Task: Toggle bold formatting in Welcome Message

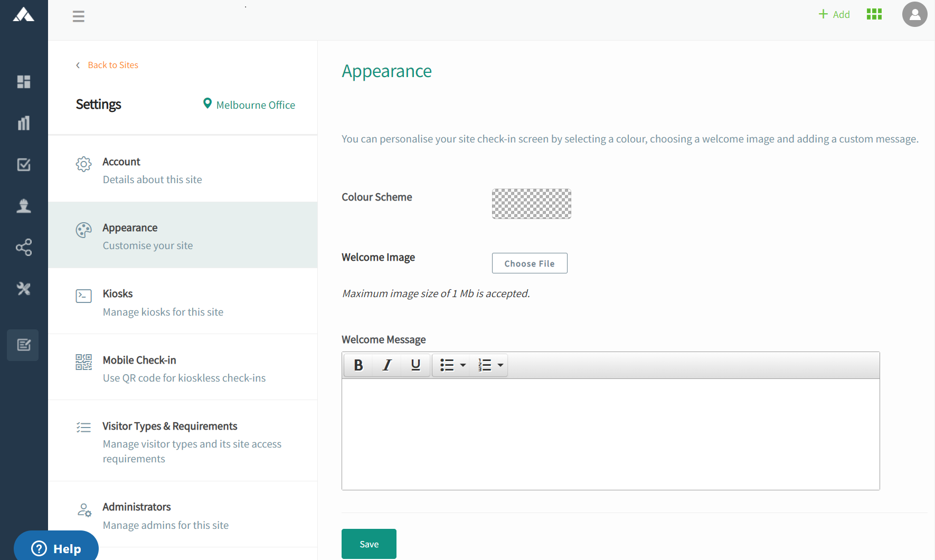Action: coord(358,365)
